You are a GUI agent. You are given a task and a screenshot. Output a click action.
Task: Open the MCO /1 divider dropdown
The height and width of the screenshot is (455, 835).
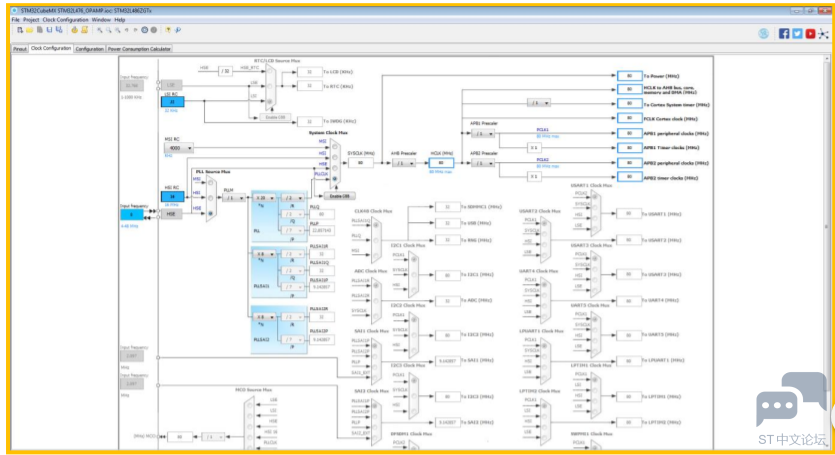click(214, 437)
